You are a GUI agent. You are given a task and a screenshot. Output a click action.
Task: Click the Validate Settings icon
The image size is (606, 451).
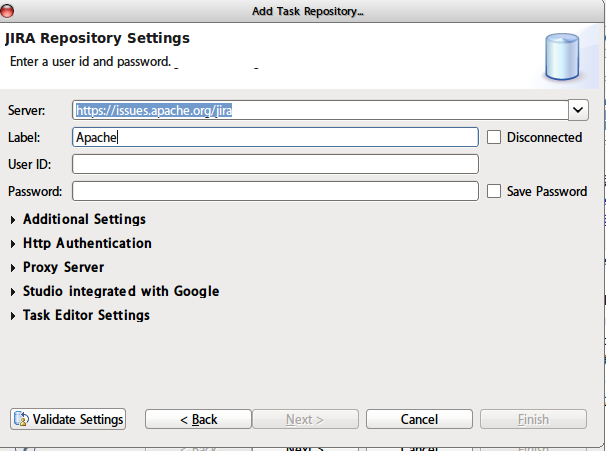(22, 419)
